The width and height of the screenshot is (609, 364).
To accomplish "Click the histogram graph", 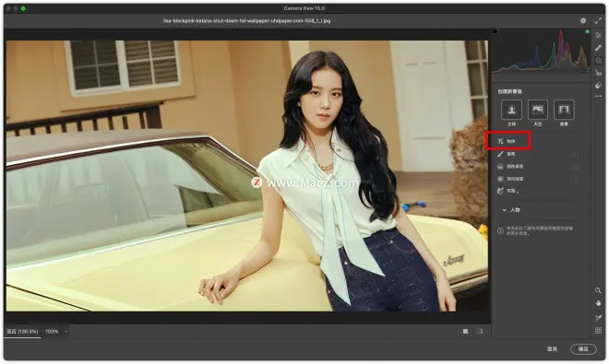I will (541, 52).
